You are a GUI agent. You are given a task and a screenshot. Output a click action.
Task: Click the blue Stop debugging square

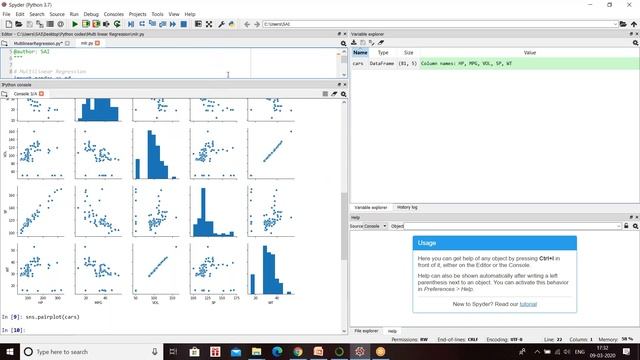click(184, 24)
